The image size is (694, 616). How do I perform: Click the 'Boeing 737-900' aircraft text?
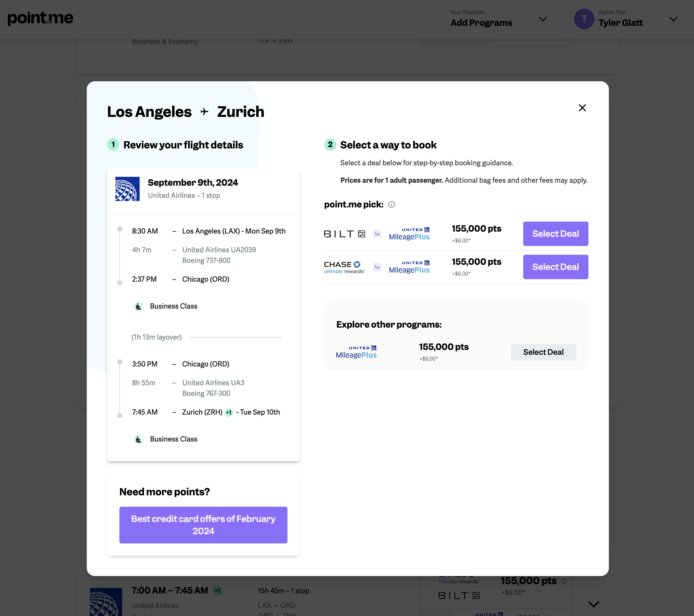tap(206, 260)
